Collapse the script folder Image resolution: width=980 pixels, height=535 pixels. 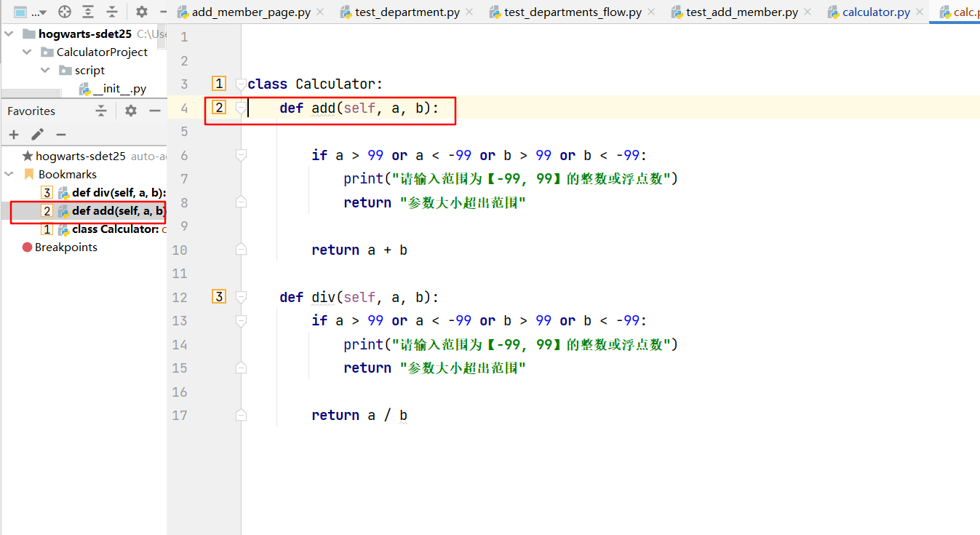click(x=45, y=70)
